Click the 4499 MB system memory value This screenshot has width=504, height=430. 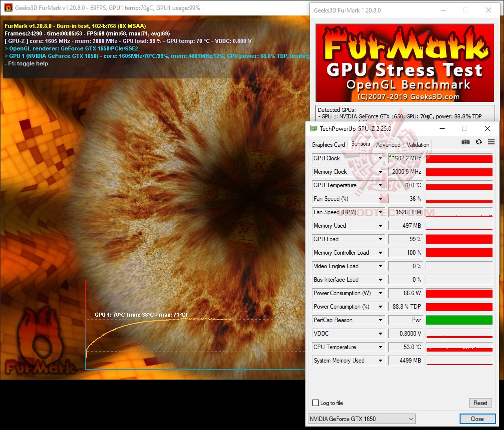point(405,361)
